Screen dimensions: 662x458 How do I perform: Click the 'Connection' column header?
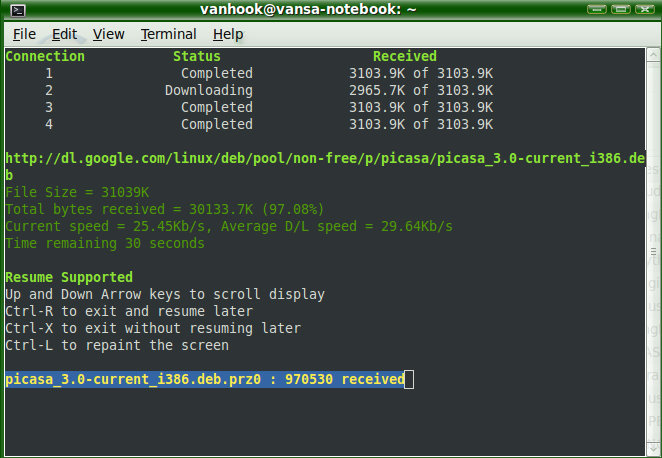[x=45, y=57]
